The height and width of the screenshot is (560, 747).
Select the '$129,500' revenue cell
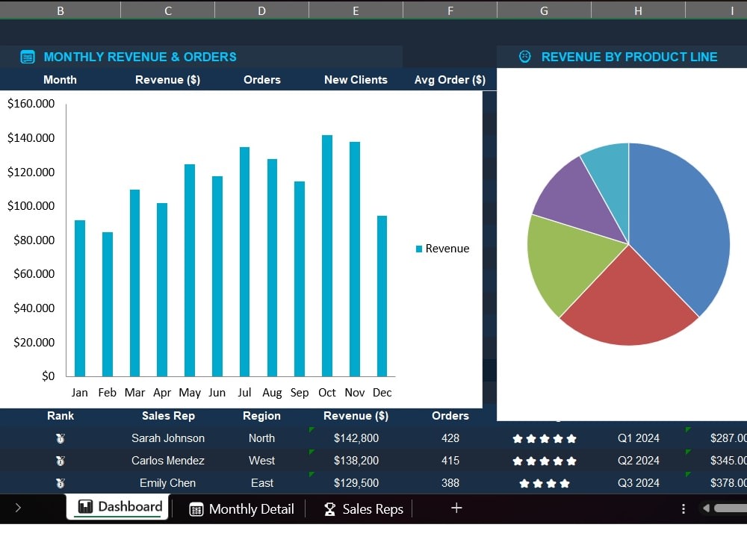[356, 483]
